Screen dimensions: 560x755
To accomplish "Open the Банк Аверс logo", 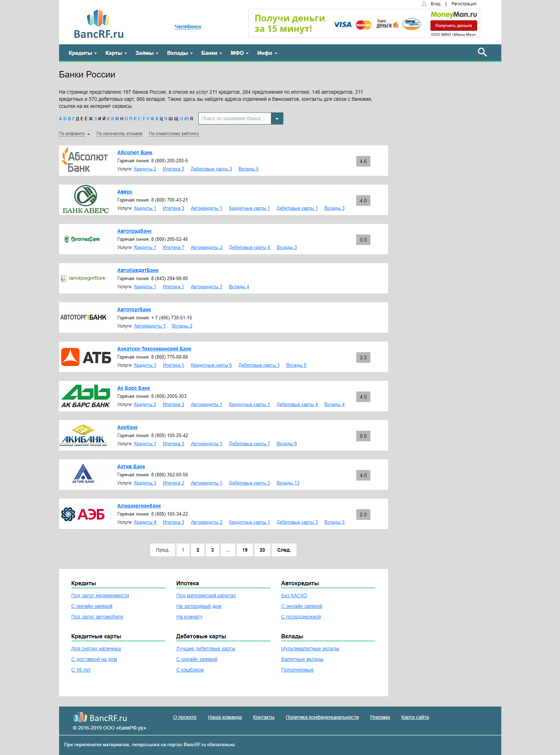I will click(86, 199).
